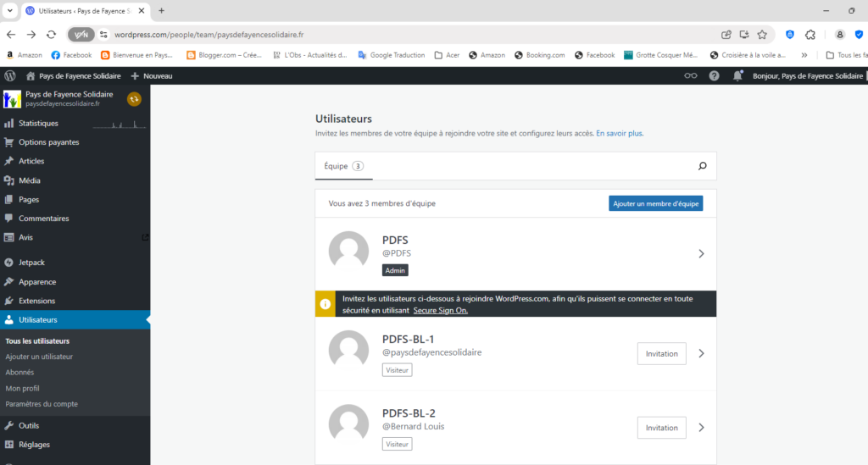
Task: Click the help question mark icon
Action: (x=715, y=75)
